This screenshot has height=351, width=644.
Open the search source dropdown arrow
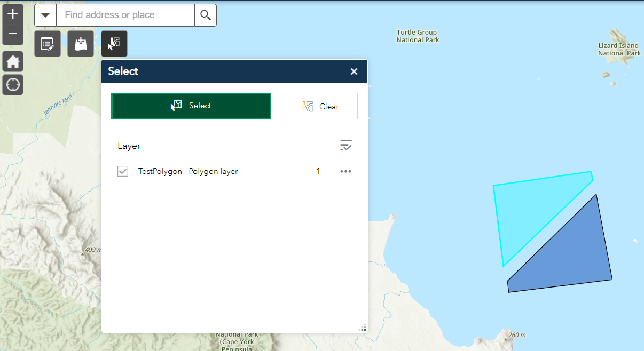click(45, 15)
